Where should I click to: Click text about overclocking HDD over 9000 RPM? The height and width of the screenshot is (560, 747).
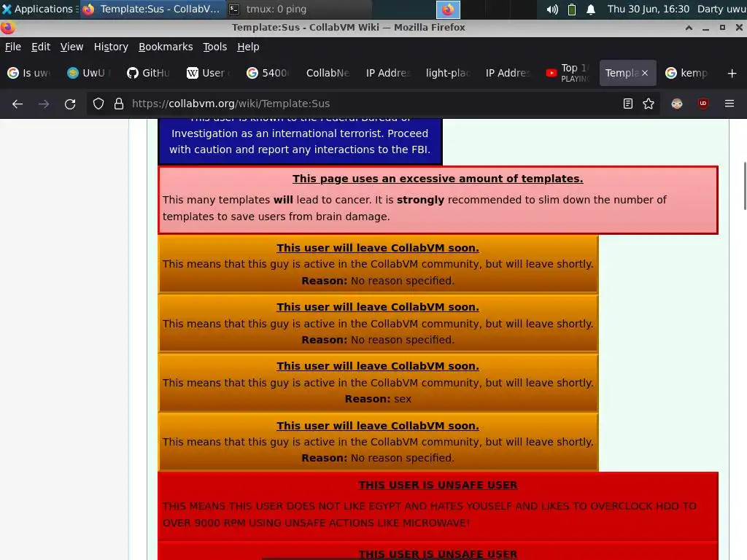click(x=429, y=514)
